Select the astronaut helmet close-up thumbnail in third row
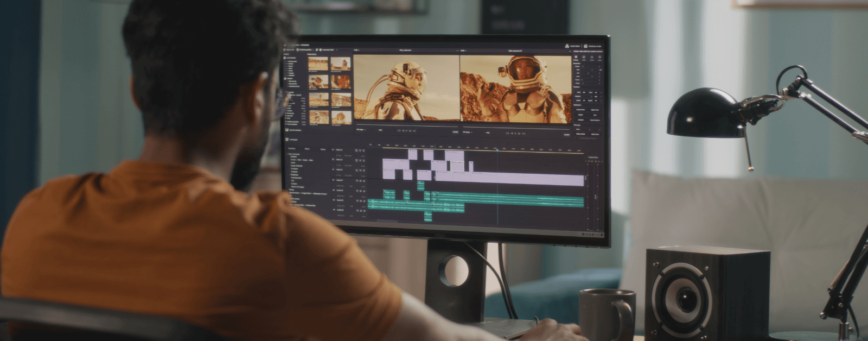This screenshot has width=868, height=341. pyautogui.click(x=341, y=99)
